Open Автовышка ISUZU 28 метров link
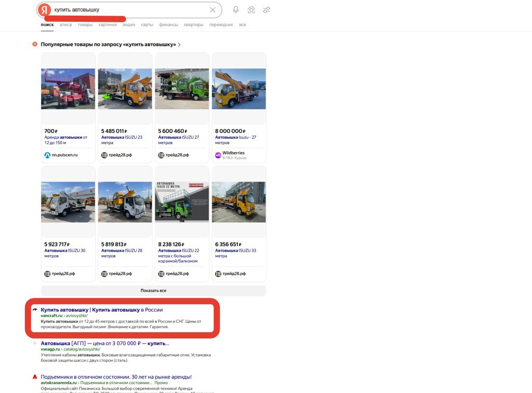Screen dimensions: 532x393 pos(122,253)
